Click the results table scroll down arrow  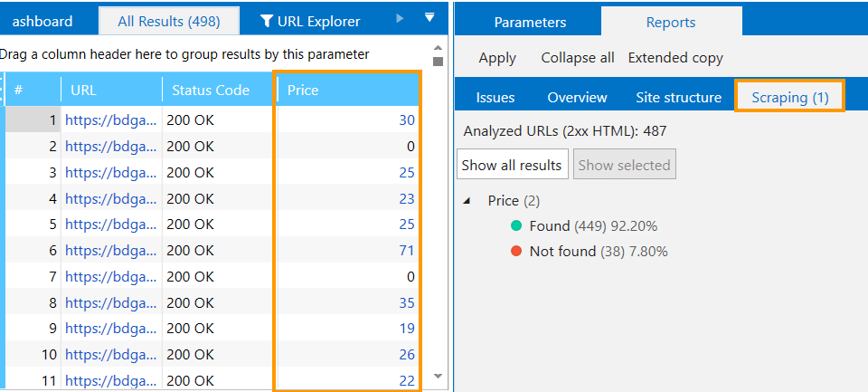tap(438, 376)
